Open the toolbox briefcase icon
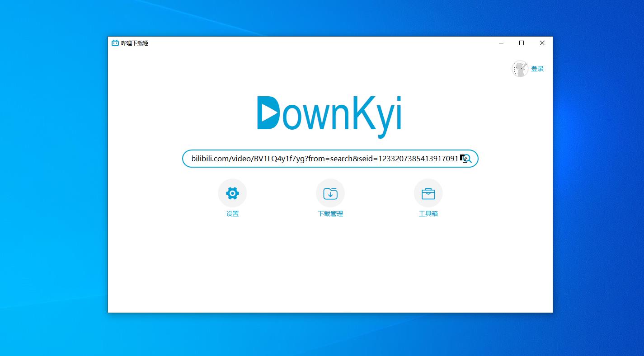Viewport: 644px width, 356px height. pyautogui.click(x=428, y=193)
